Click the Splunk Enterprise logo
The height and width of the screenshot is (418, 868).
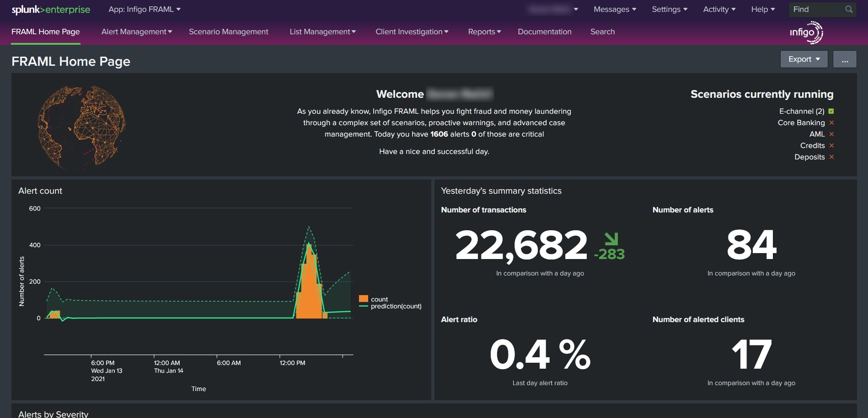(x=51, y=10)
